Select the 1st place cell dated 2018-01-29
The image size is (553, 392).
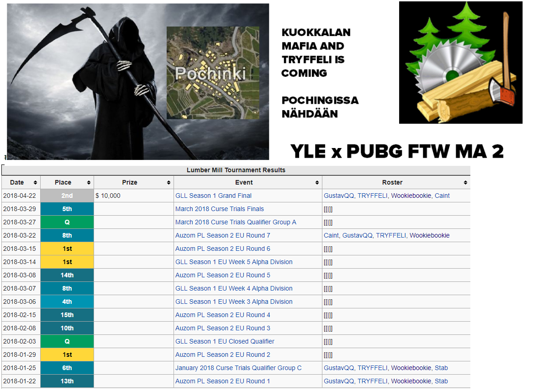[67, 355]
